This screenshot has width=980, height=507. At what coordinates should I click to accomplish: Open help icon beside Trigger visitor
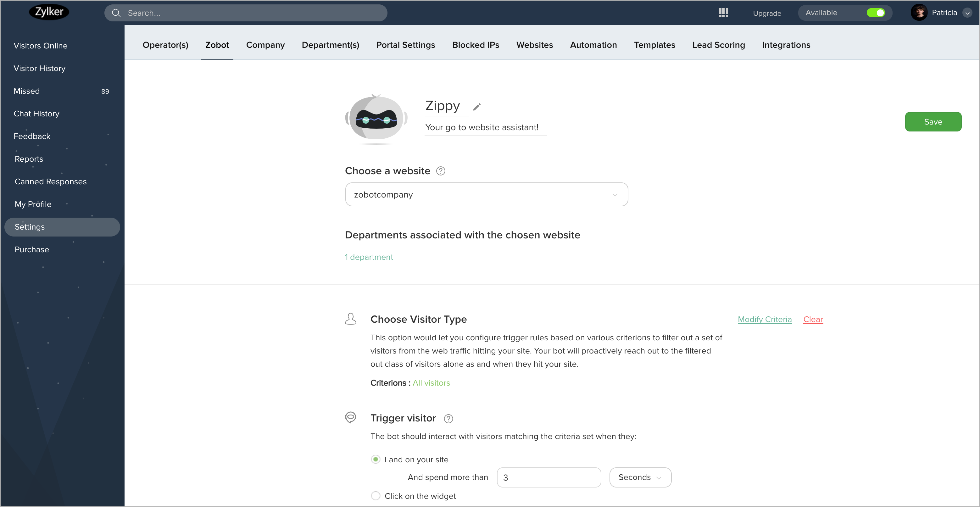coord(448,418)
